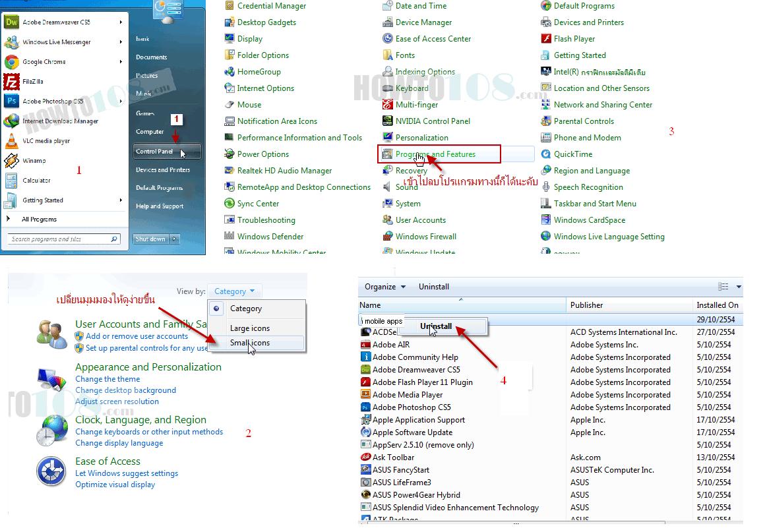Select Uninstall in the context menu popup
The width and height of the screenshot is (765, 532).
(x=436, y=326)
